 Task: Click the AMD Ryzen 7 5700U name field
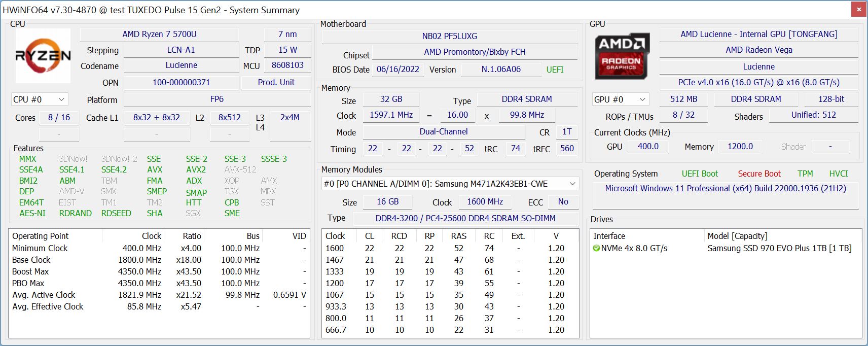tap(159, 34)
